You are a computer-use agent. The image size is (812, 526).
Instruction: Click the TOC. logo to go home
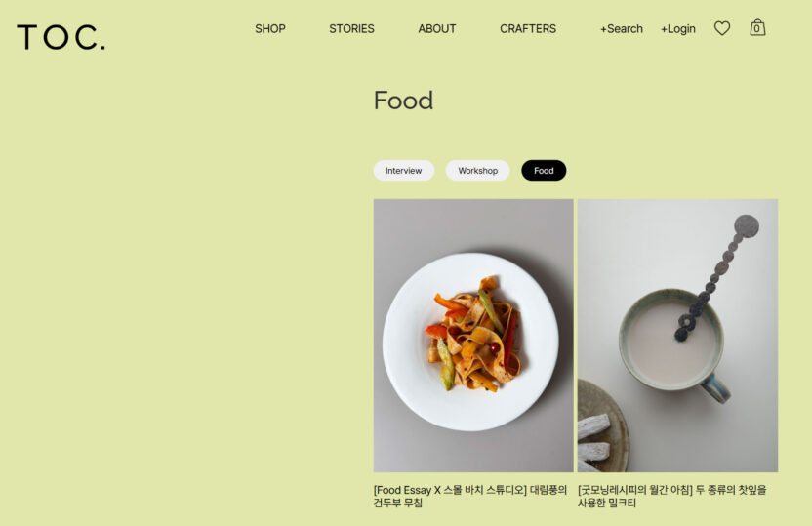61,37
